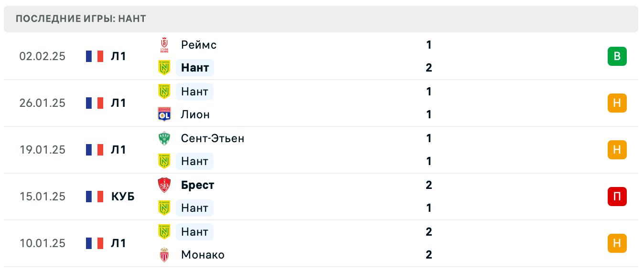644x270 pixels.
Task: Open the Монако team link
Action: pyautogui.click(x=203, y=255)
